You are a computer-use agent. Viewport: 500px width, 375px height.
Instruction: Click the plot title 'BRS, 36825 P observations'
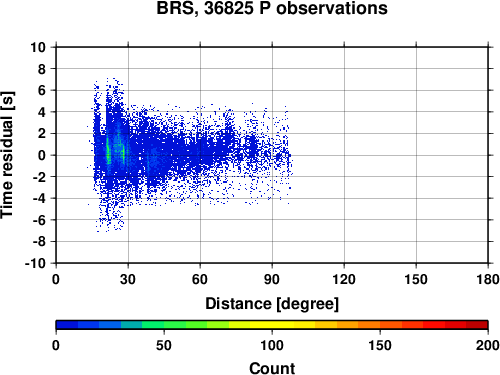click(272, 8)
